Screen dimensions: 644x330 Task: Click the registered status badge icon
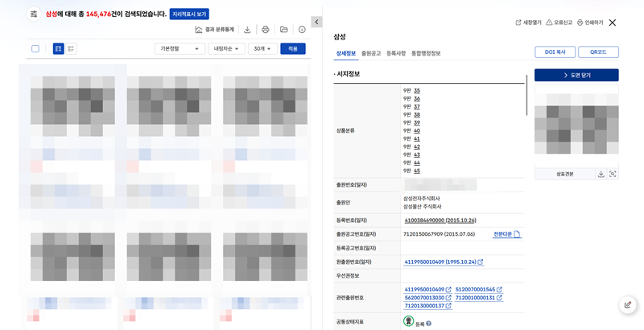(408, 321)
